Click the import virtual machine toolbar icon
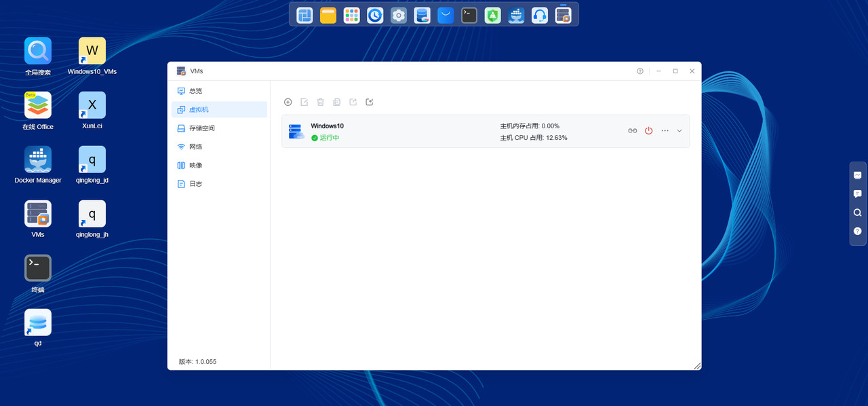The height and width of the screenshot is (406, 868). [x=370, y=102]
